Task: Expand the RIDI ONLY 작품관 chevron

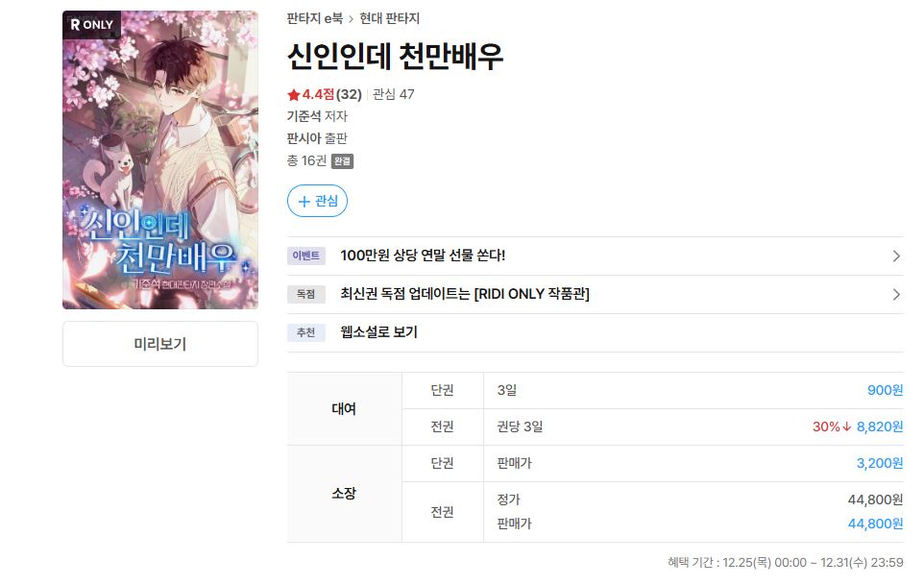Action: 896,294
